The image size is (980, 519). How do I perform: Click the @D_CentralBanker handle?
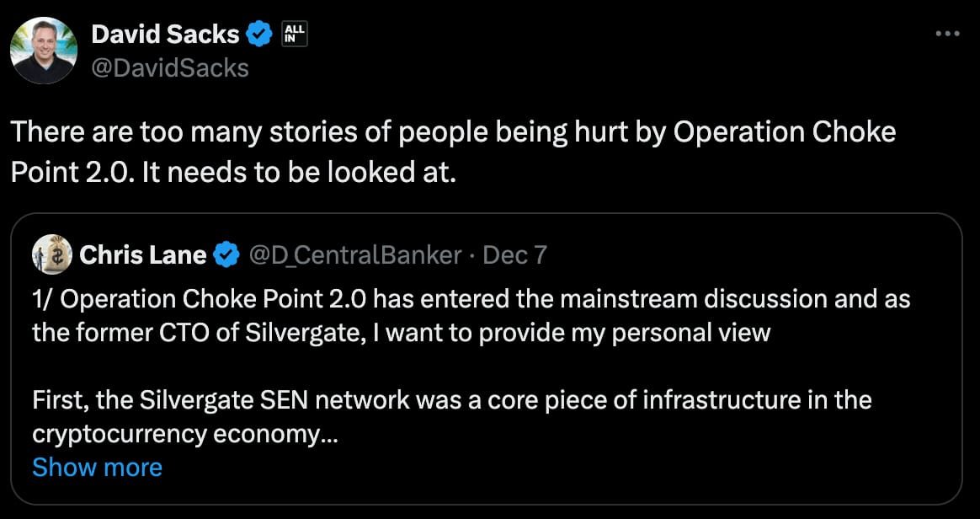point(355,254)
